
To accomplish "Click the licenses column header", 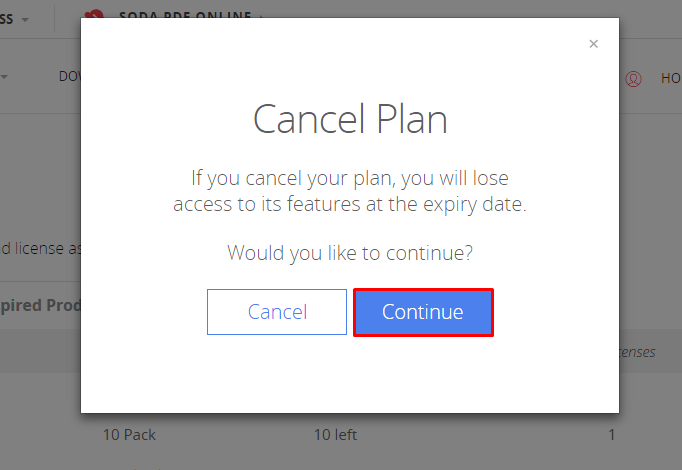I will click(637, 352).
